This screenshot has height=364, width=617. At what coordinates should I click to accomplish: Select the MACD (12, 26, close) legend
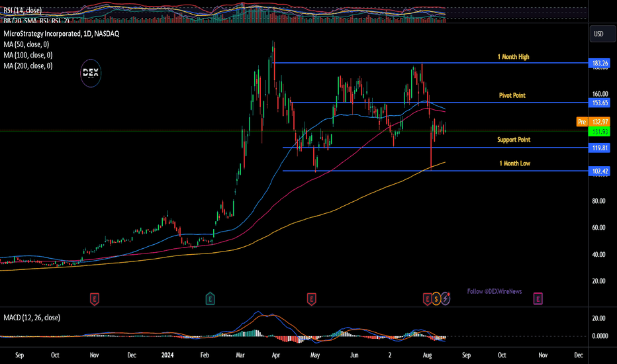pos(32,318)
